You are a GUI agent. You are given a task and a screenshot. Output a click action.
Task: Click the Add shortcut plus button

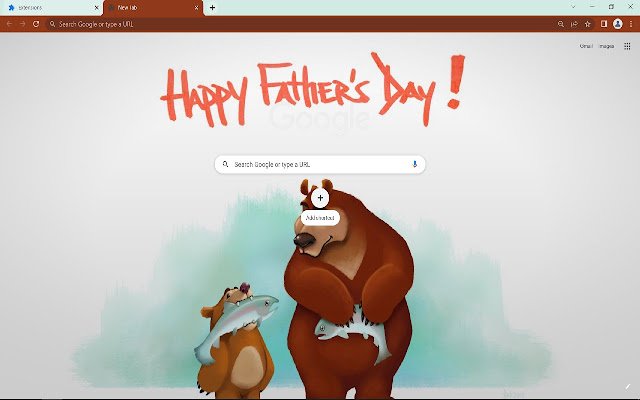point(320,198)
